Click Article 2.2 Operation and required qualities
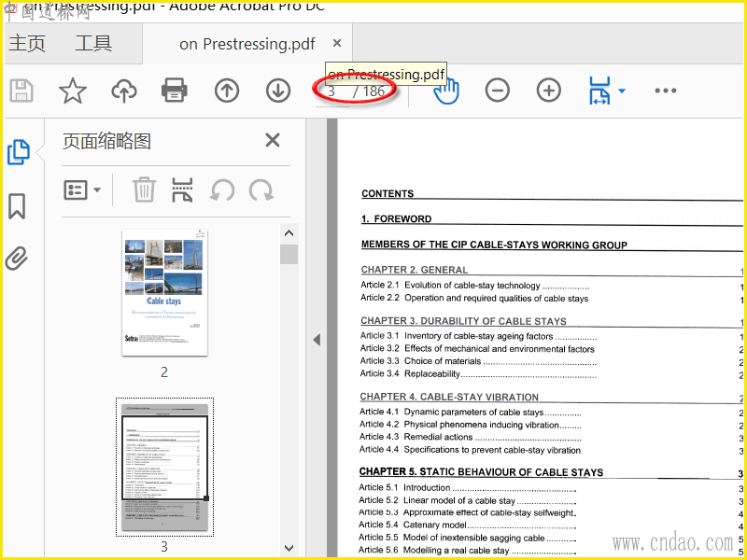This screenshot has width=747, height=560. (x=474, y=298)
